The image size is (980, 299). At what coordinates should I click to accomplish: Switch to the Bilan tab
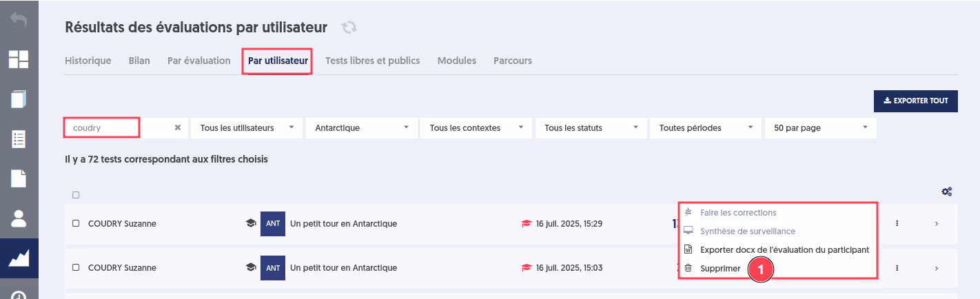[x=139, y=61]
